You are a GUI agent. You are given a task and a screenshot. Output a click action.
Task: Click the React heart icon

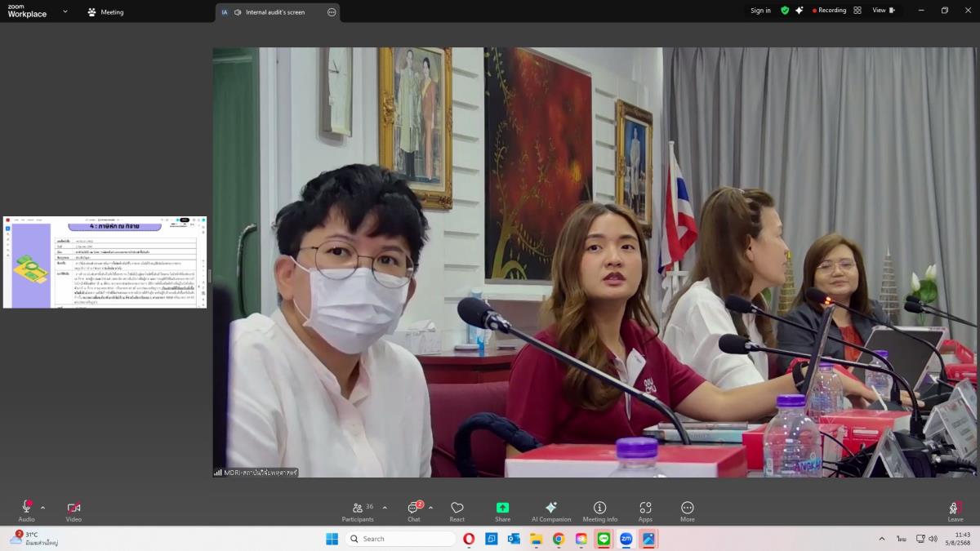(x=457, y=511)
